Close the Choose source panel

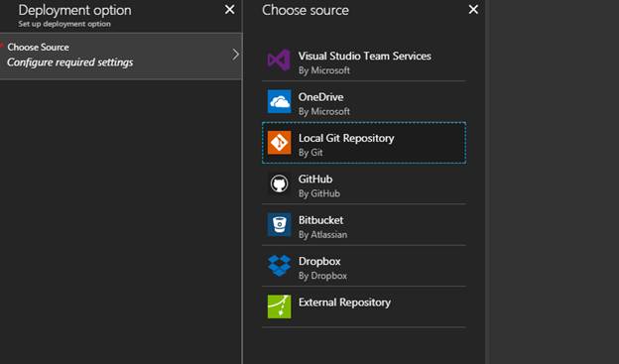(x=473, y=10)
